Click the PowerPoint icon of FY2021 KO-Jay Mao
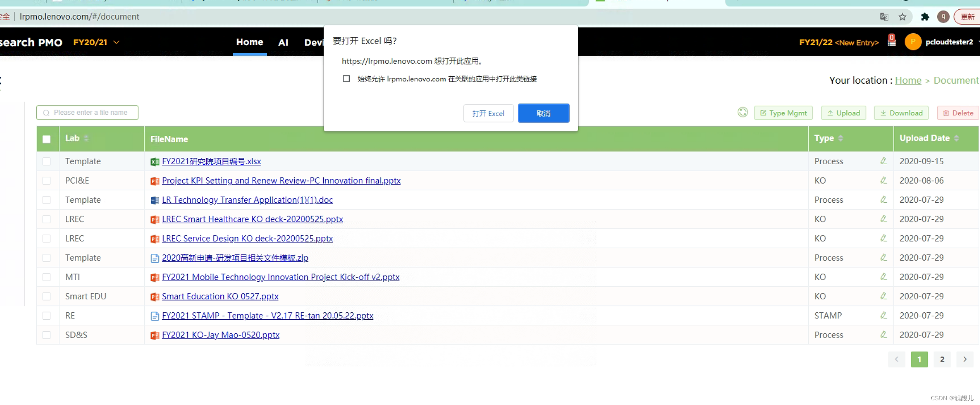The image size is (980, 405). 155,335
